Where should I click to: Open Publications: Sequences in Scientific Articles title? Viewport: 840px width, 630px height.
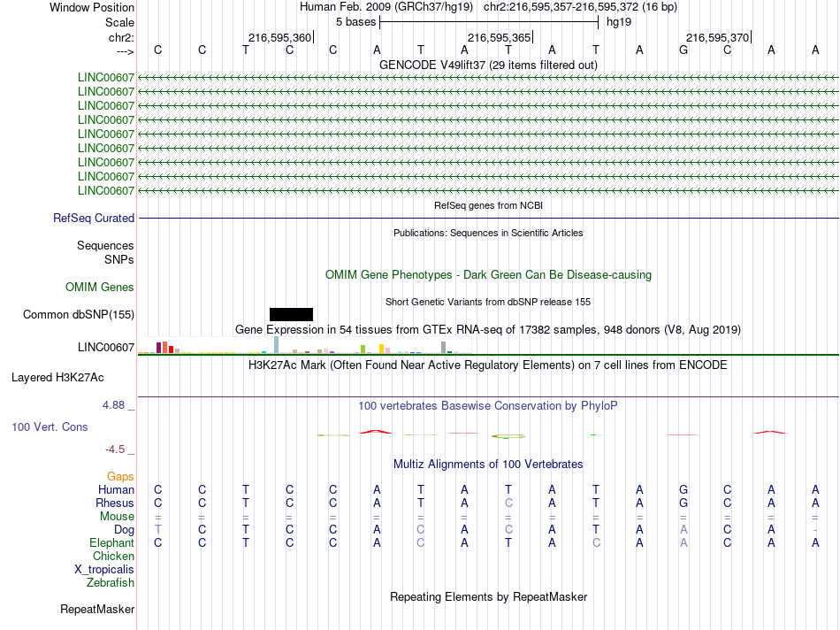pyautogui.click(x=488, y=233)
